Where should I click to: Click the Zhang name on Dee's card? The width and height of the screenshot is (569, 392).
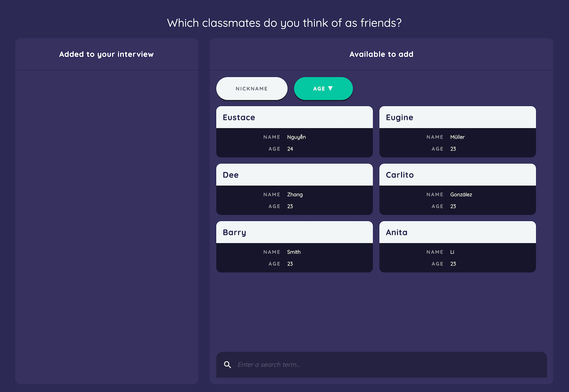(295, 195)
